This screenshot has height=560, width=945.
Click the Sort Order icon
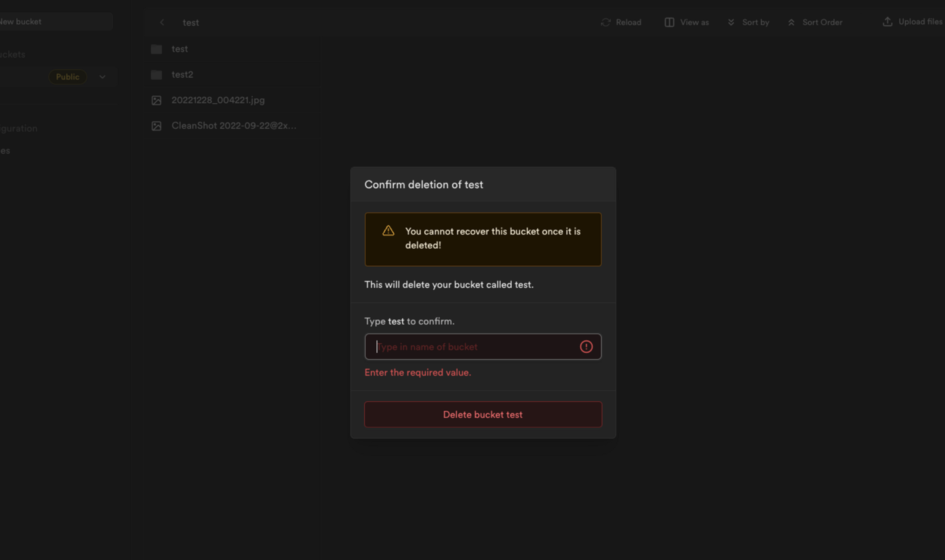point(792,22)
